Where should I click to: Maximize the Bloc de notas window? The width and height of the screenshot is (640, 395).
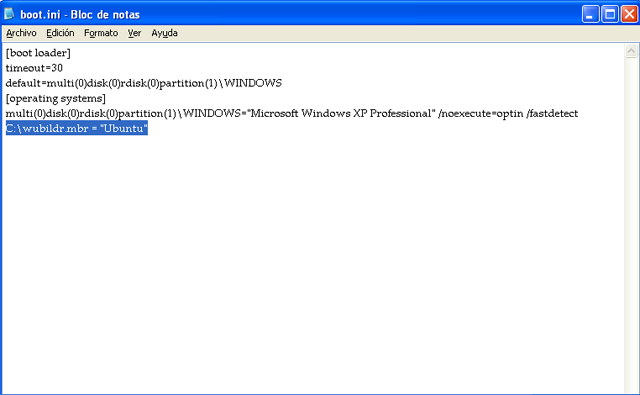pyautogui.click(x=610, y=14)
